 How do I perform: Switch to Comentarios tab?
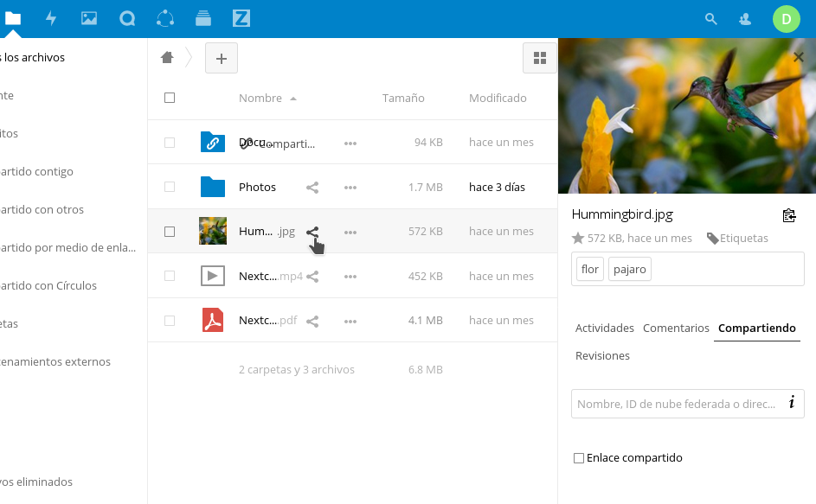[x=676, y=329]
